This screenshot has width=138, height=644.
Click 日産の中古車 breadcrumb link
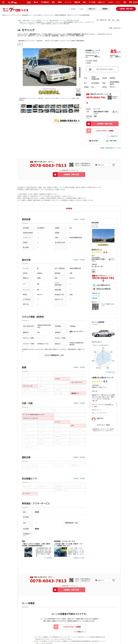[x=26, y=21]
